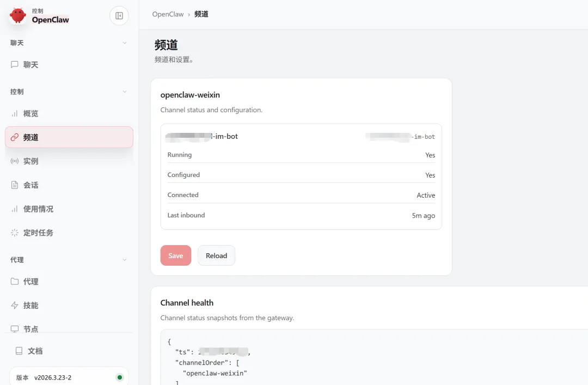
Task: Click the Channel health heading
Action: point(187,303)
